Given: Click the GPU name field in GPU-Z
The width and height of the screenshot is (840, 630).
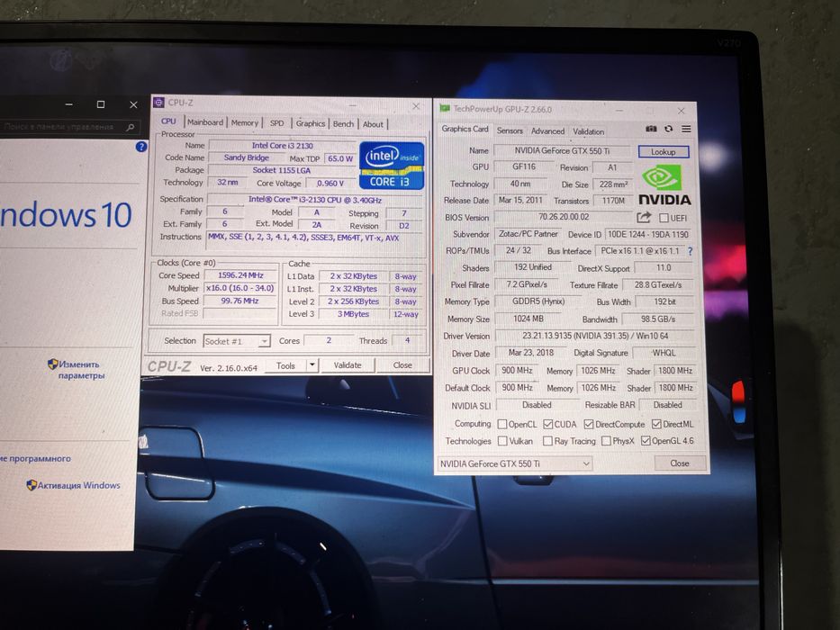Looking at the screenshot, I should tap(563, 151).
